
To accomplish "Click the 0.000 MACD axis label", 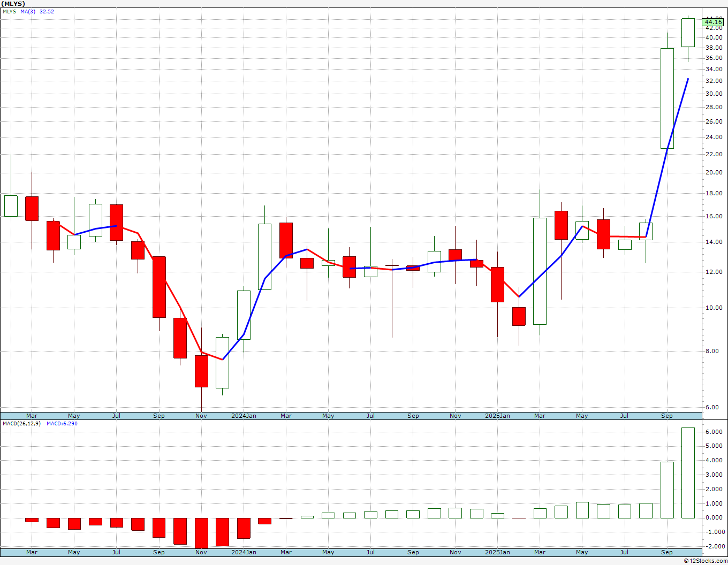I will click(715, 518).
